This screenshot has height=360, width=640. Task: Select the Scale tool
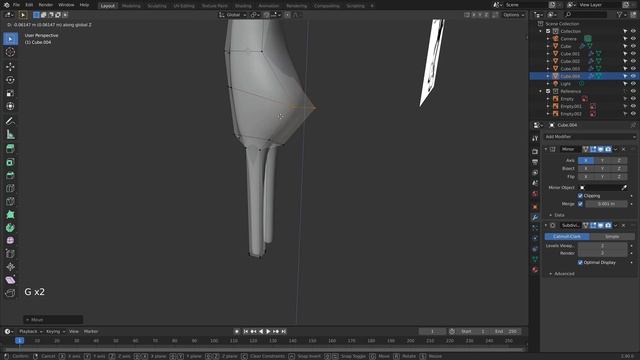pos(10,93)
